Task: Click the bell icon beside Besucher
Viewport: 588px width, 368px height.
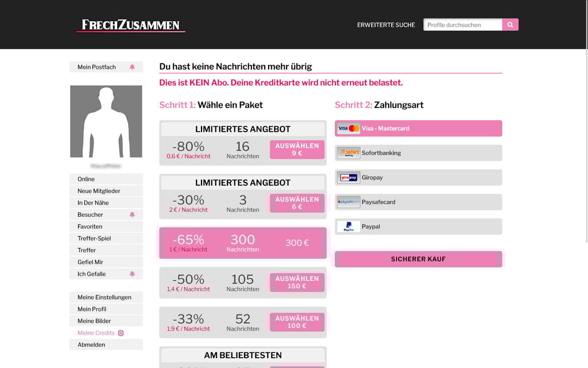Action: click(x=132, y=214)
